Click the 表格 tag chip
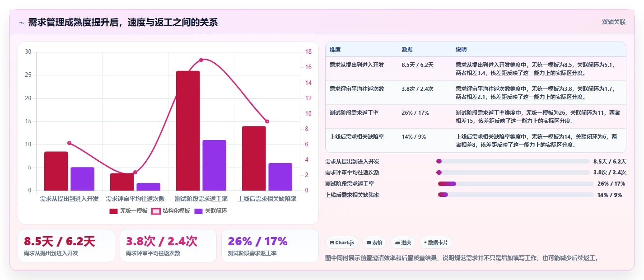The height and width of the screenshot is (280, 644). 374,243
